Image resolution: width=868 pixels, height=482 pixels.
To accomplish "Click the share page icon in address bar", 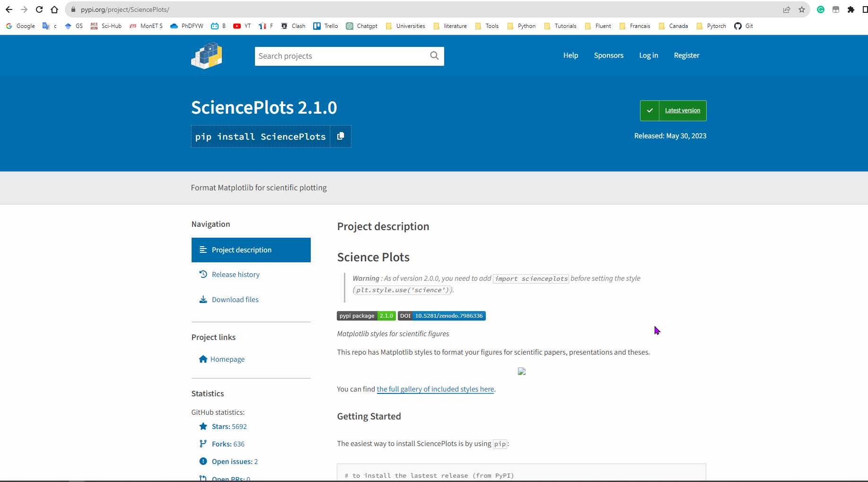I will tap(787, 9).
